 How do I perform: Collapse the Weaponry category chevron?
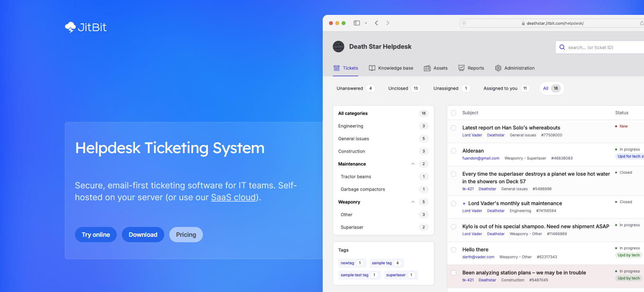(413, 202)
